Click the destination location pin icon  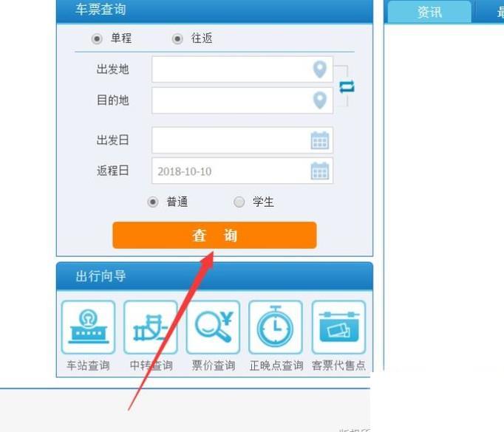pos(319,100)
